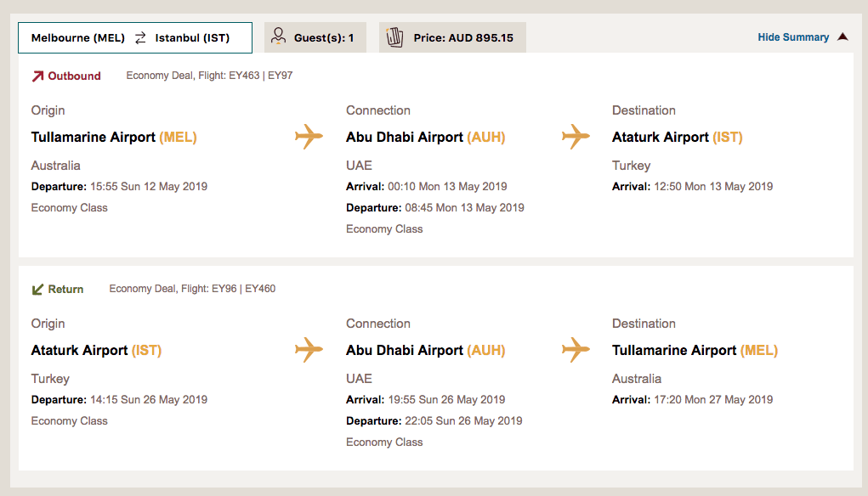Image resolution: width=868 pixels, height=496 pixels.
Task: Click the price ticket icon
Action: click(394, 37)
